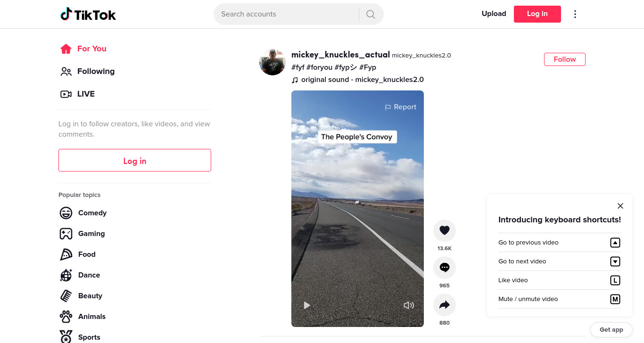Follow mickey_knuckles_actual

click(x=565, y=59)
